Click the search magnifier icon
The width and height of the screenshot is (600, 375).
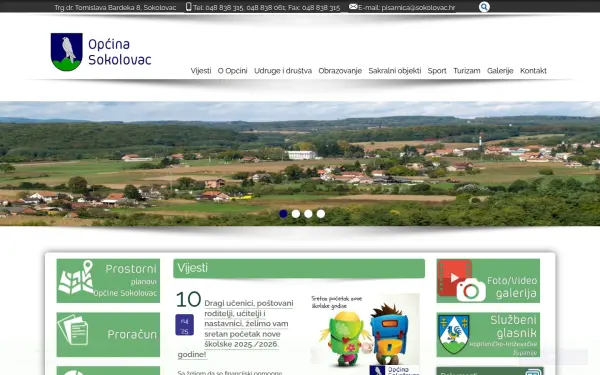point(484,7)
